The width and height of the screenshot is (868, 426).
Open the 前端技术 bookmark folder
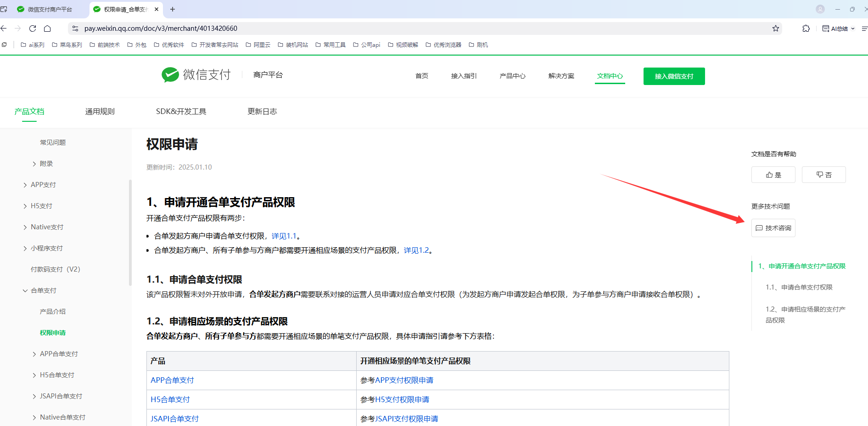(105, 45)
